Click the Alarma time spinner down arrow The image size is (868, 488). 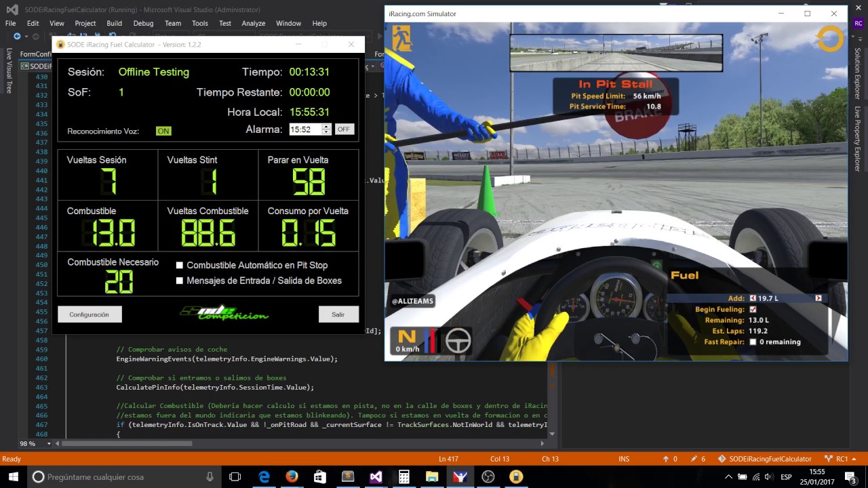point(326,132)
